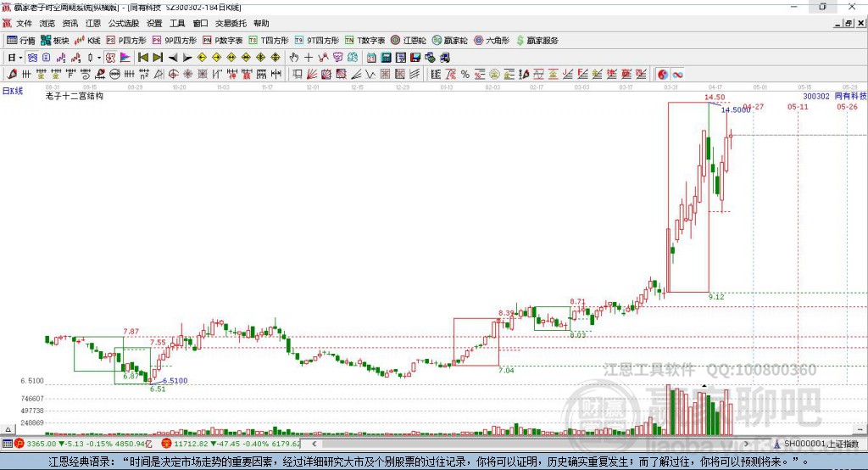
Task: Open the 江恩 menu
Action: [x=93, y=23]
